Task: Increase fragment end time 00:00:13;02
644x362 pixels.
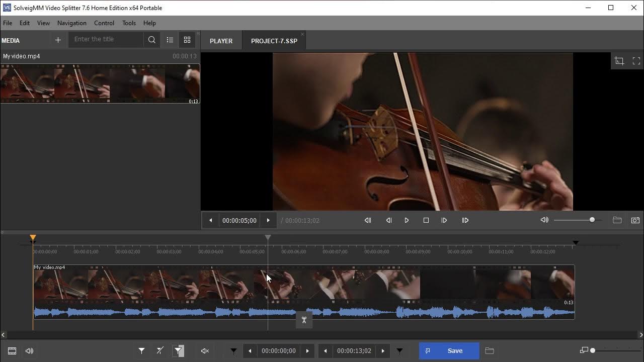Action: [383, 351]
